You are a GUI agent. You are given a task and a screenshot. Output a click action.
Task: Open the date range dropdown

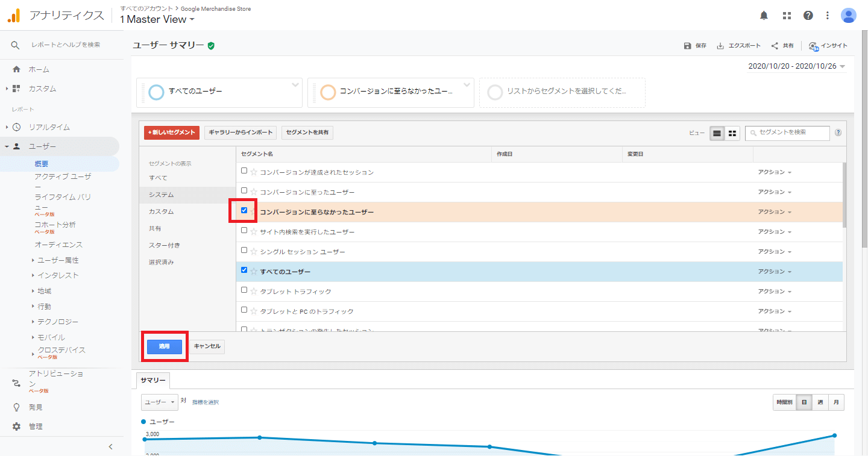click(x=797, y=66)
